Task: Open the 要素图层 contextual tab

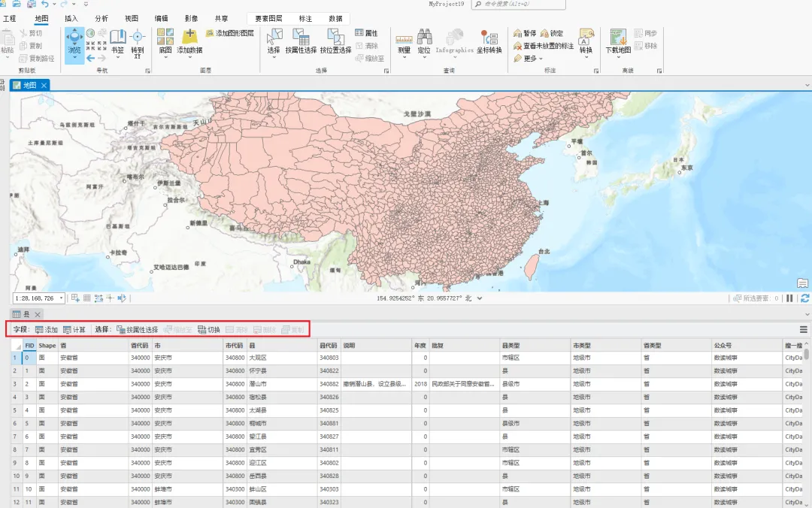Action: (x=268, y=18)
